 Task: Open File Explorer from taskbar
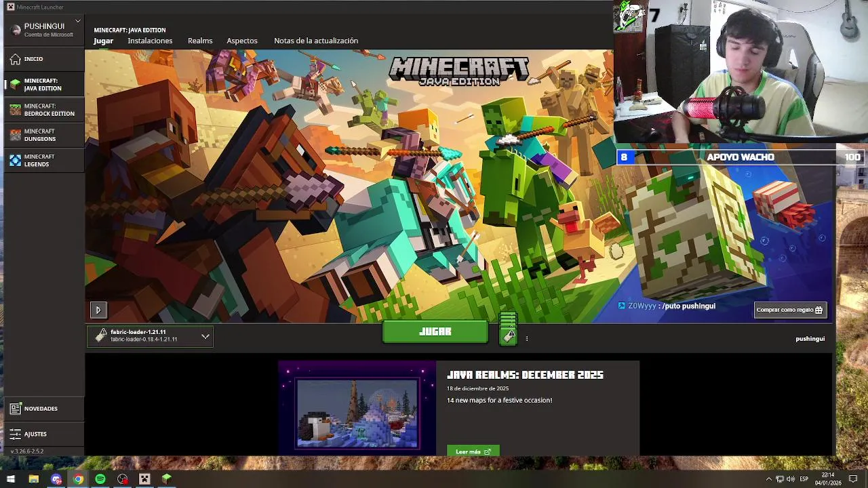(34, 479)
